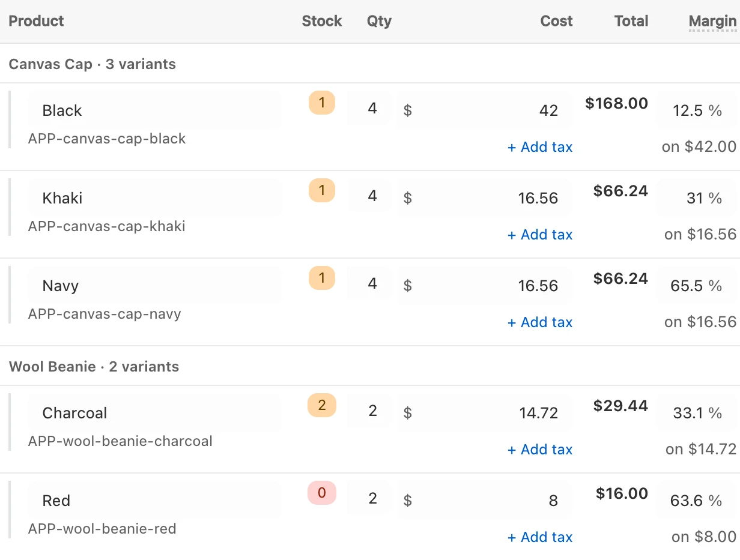Add tax to the Black cap row

(x=540, y=147)
